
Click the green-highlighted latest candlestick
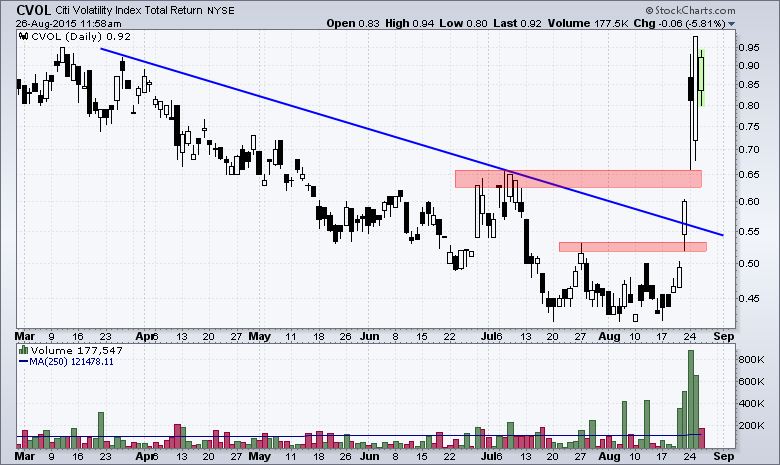pyautogui.click(x=701, y=77)
